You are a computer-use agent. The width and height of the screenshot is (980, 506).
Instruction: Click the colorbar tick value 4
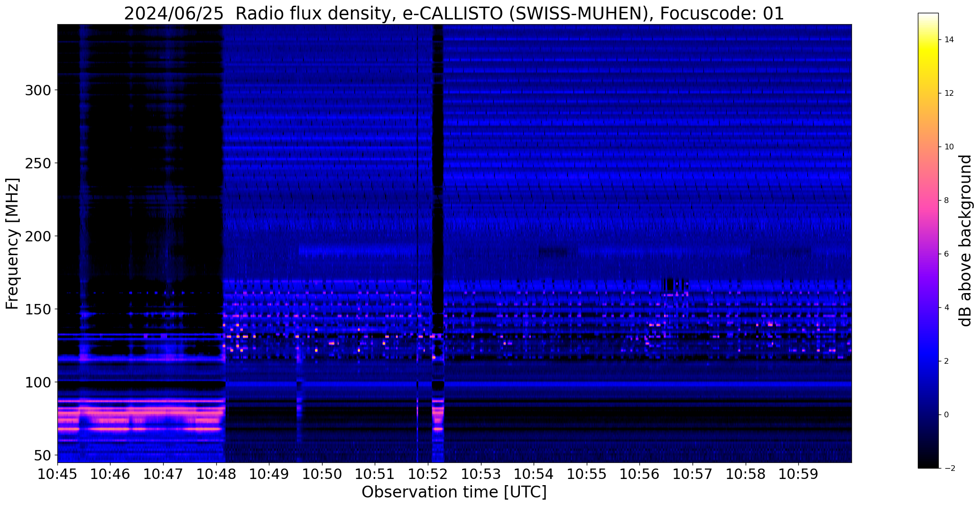(947, 308)
